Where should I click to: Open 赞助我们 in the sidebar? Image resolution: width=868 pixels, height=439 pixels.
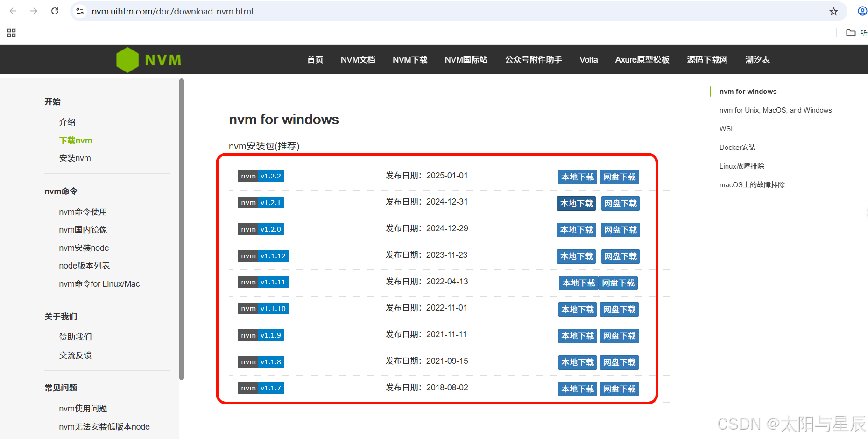tap(75, 337)
